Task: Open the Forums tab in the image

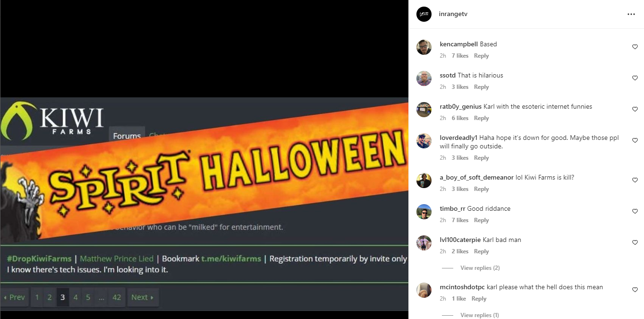Action: (x=127, y=136)
